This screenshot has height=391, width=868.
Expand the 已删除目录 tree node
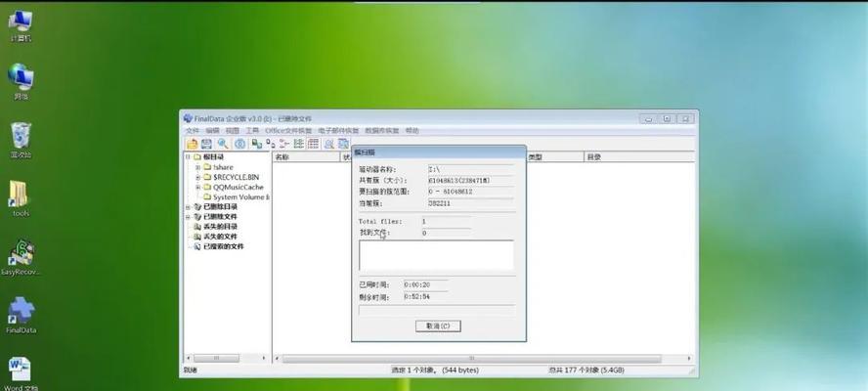click(188, 206)
